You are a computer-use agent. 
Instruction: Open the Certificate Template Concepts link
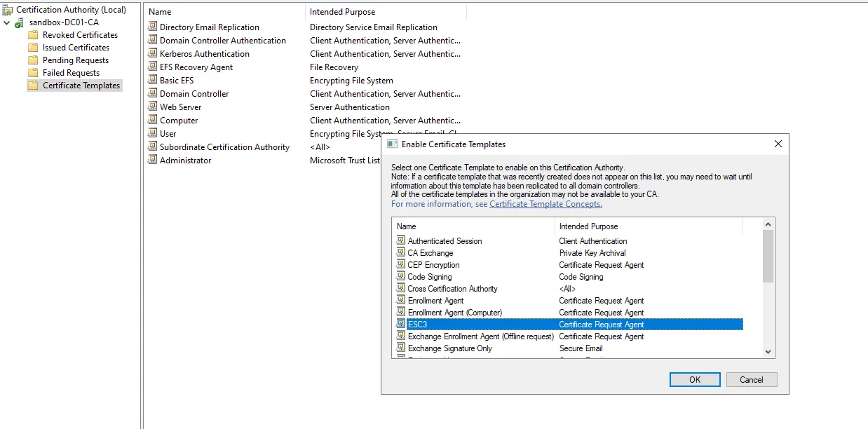point(545,204)
